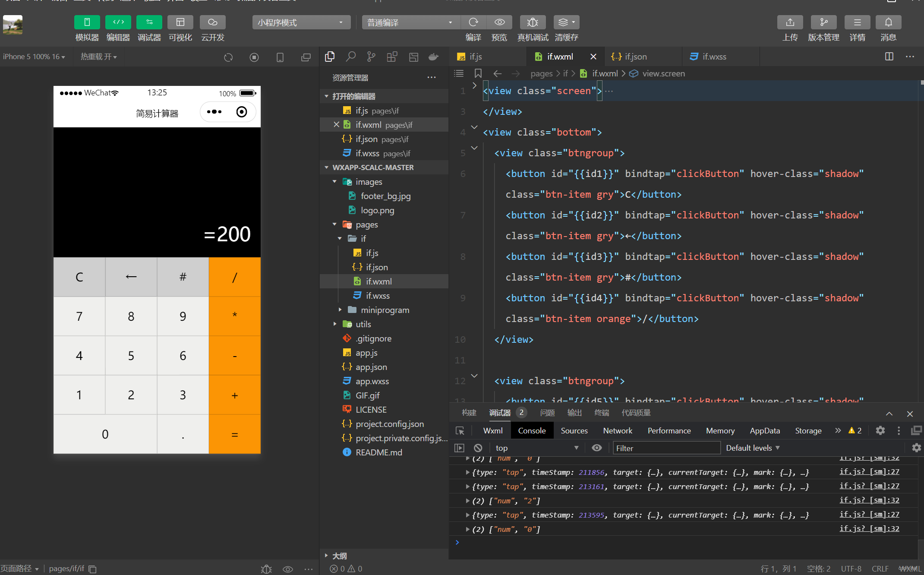Image resolution: width=924 pixels, height=575 pixels.
Task: Open footer_bg.jpg in the file tree
Action: pos(384,196)
